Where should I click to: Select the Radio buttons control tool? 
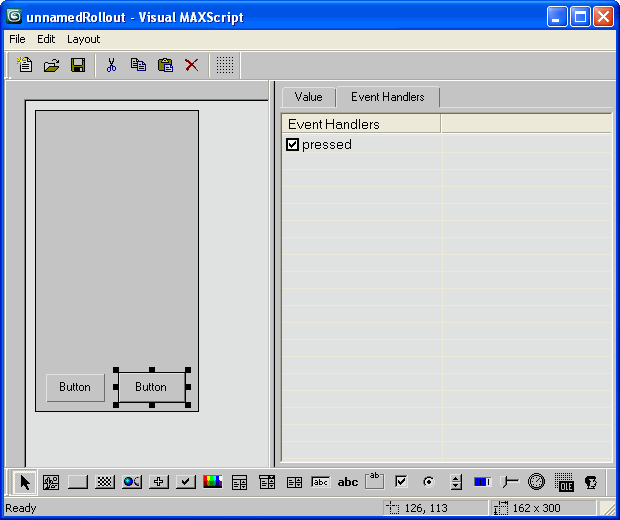(429, 482)
